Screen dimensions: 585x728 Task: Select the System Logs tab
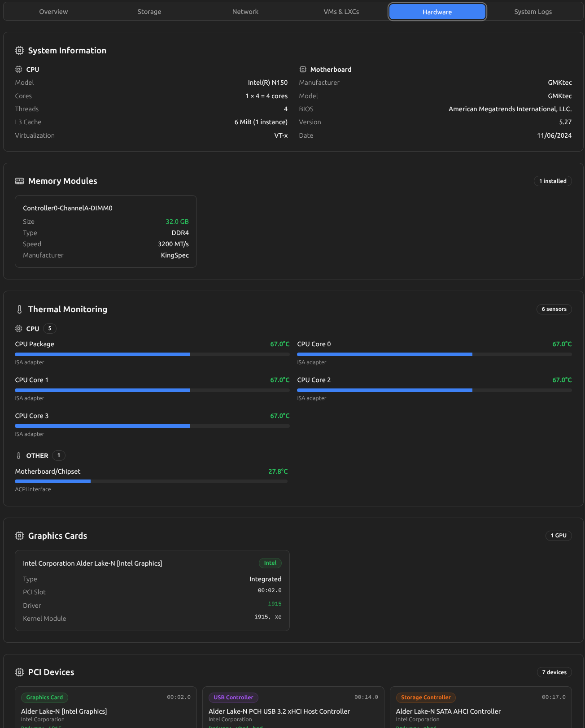point(533,12)
